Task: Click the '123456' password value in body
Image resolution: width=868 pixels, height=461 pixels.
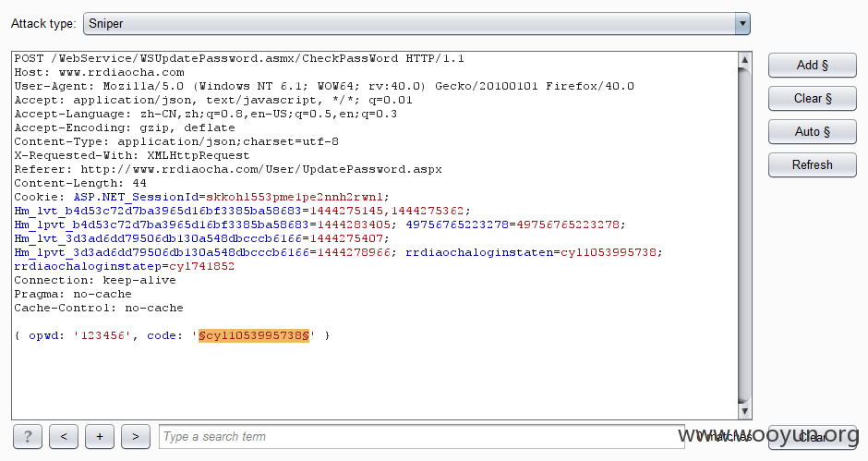Action: 102,335
